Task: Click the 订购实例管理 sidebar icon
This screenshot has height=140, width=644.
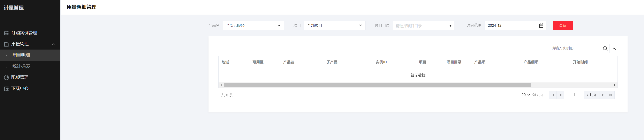Action: [6, 33]
